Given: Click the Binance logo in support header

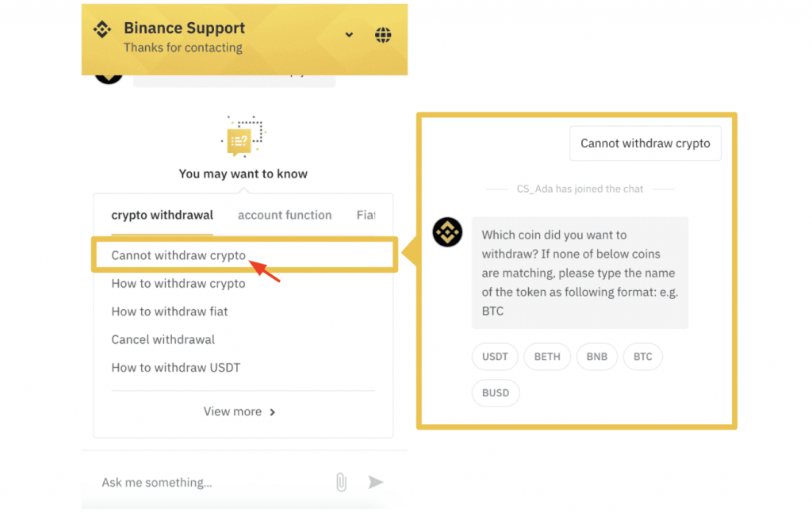Looking at the screenshot, I should point(102,29).
